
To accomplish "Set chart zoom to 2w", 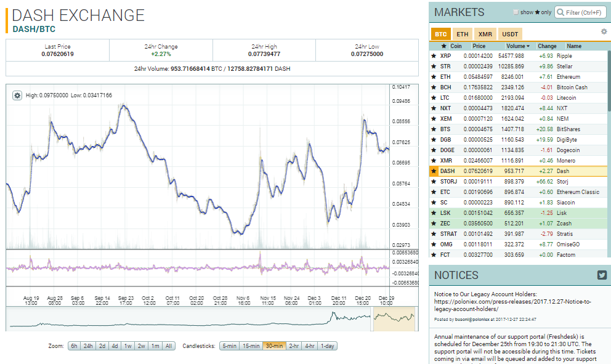I will pos(141,346).
